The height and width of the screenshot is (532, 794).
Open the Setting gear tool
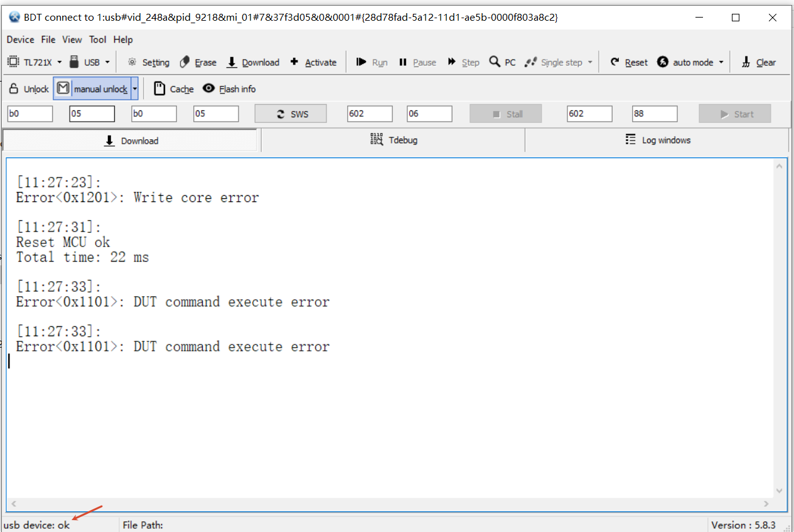point(148,62)
